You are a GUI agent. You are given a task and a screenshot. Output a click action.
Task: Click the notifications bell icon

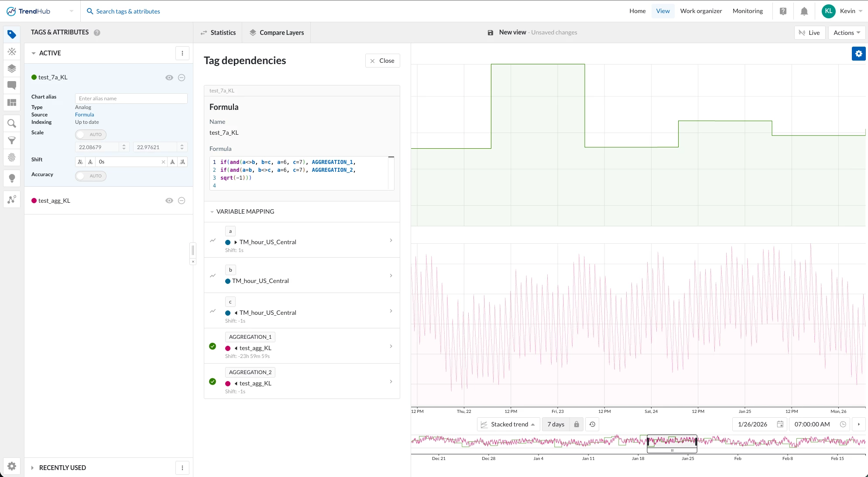(804, 11)
